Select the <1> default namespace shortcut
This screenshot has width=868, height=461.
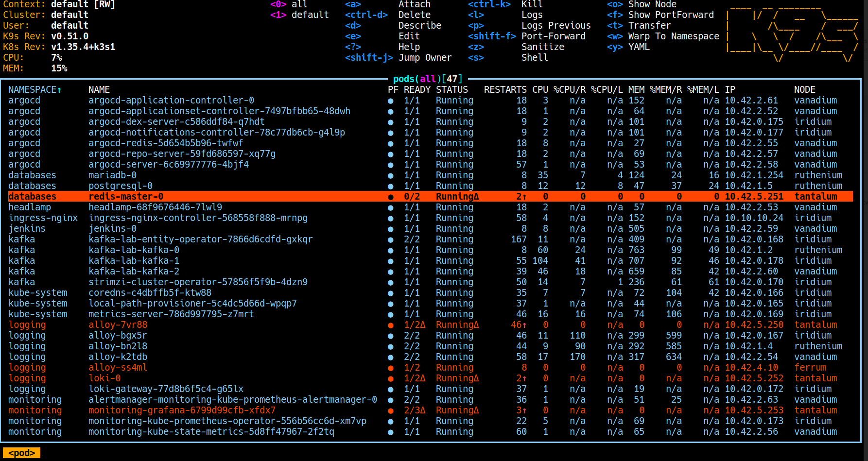(299, 15)
